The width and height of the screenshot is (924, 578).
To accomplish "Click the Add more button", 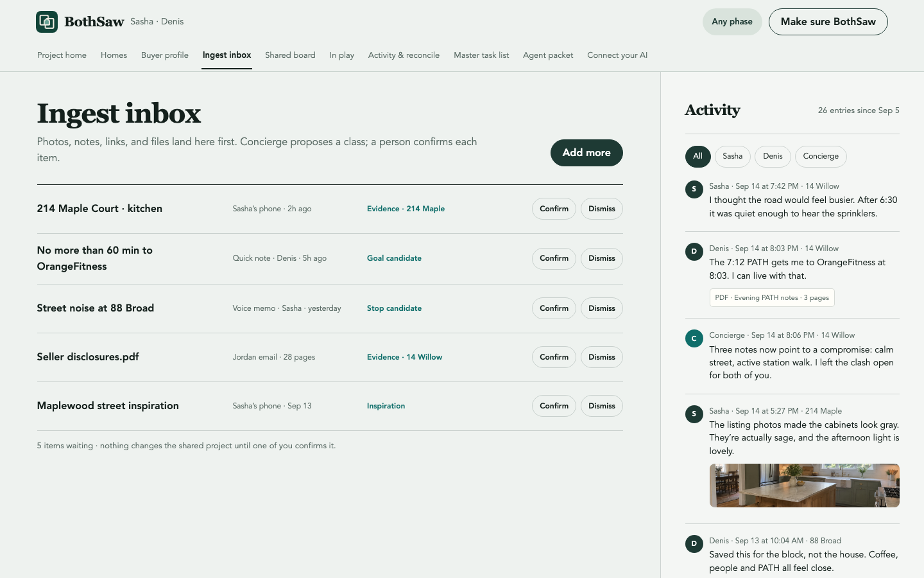I will point(586,153).
